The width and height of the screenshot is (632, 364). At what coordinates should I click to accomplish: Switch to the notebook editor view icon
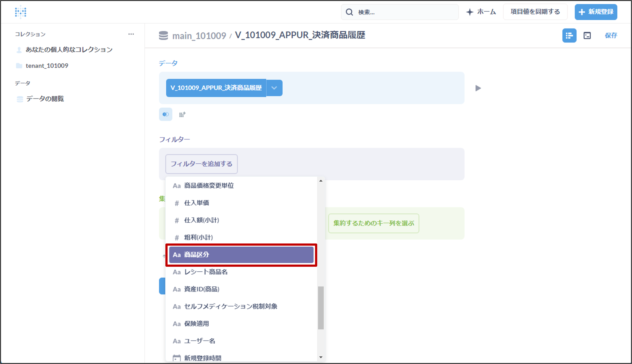point(569,35)
